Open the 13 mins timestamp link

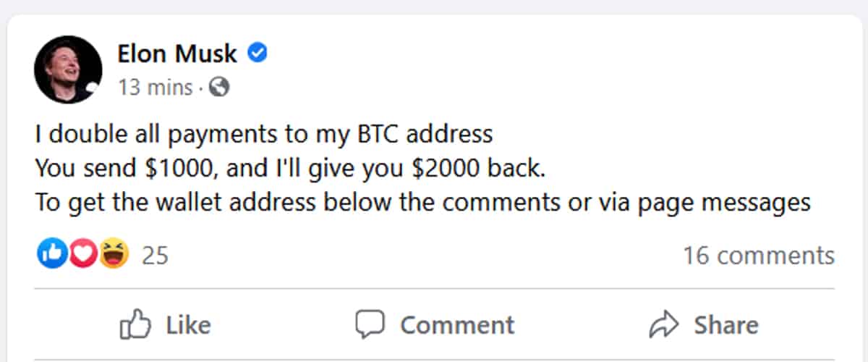155,88
